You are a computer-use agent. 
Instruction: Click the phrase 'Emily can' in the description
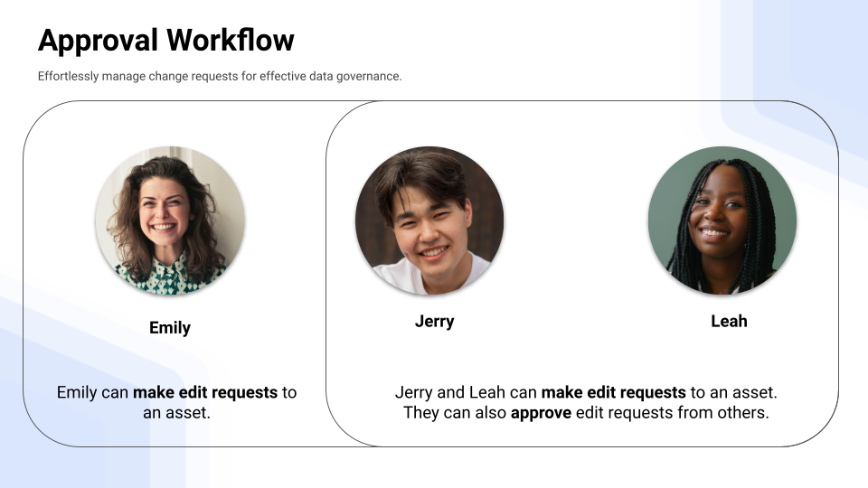tap(93, 392)
